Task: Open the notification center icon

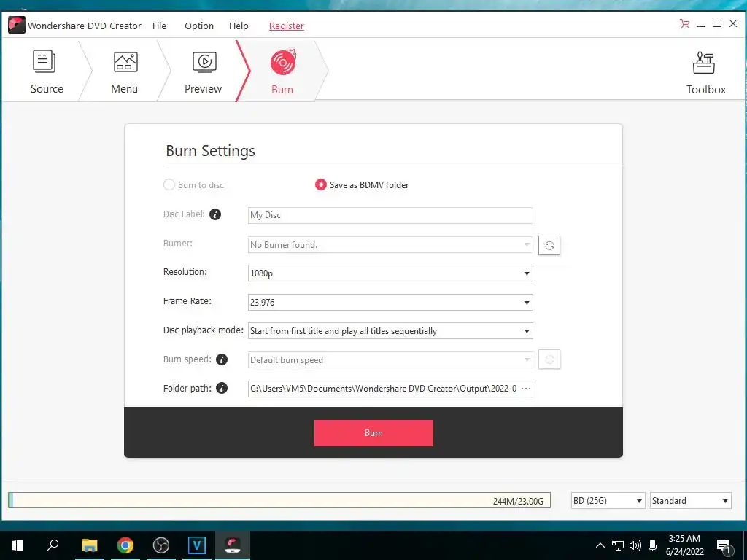Action: [x=724, y=546]
